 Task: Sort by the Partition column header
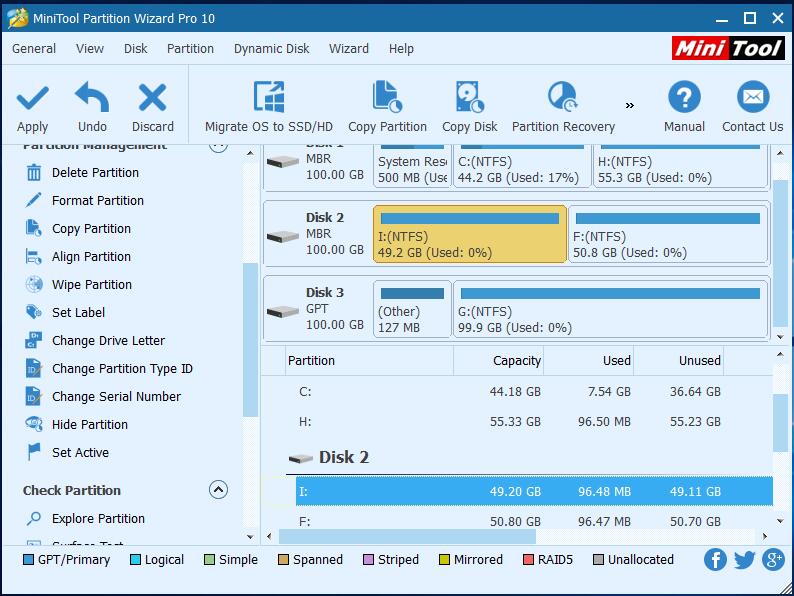[369, 361]
